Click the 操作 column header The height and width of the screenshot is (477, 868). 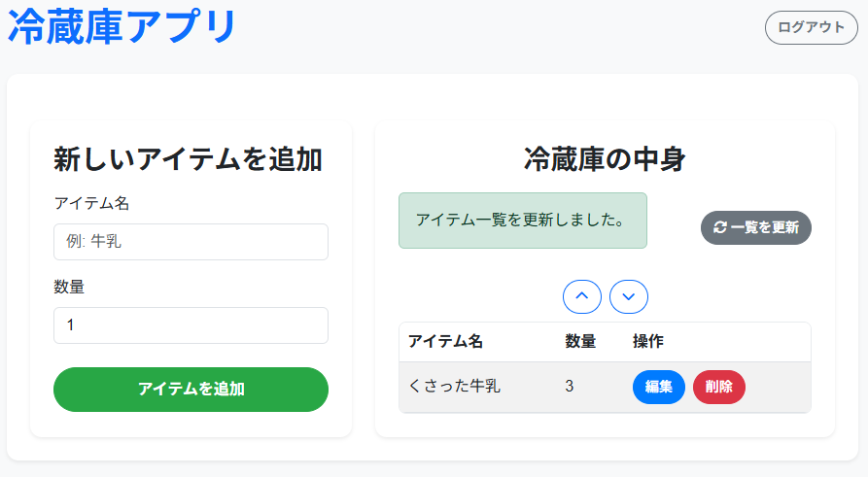tap(648, 341)
